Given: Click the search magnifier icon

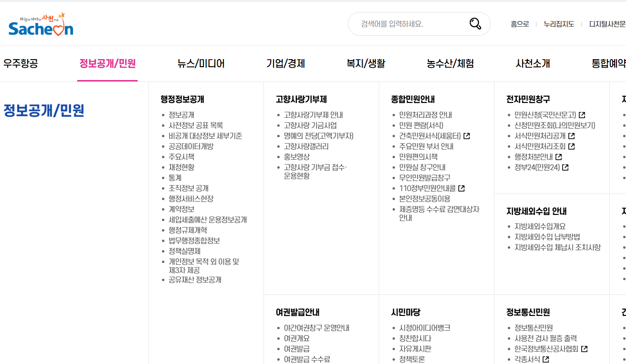Looking at the screenshot, I should (475, 24).
